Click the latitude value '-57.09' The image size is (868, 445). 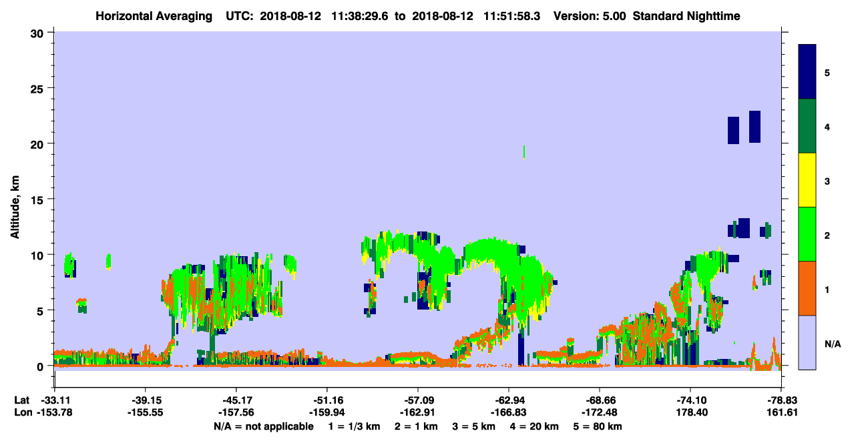point(417,400)
